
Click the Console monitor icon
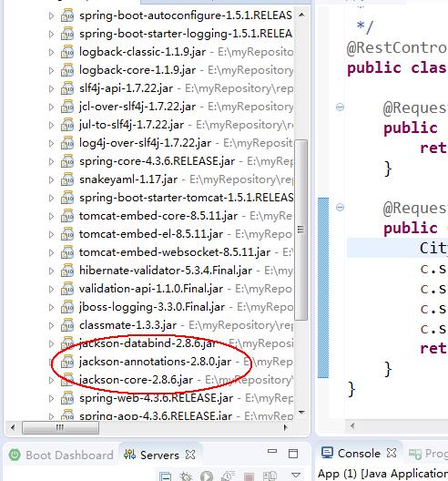(327, 453)
